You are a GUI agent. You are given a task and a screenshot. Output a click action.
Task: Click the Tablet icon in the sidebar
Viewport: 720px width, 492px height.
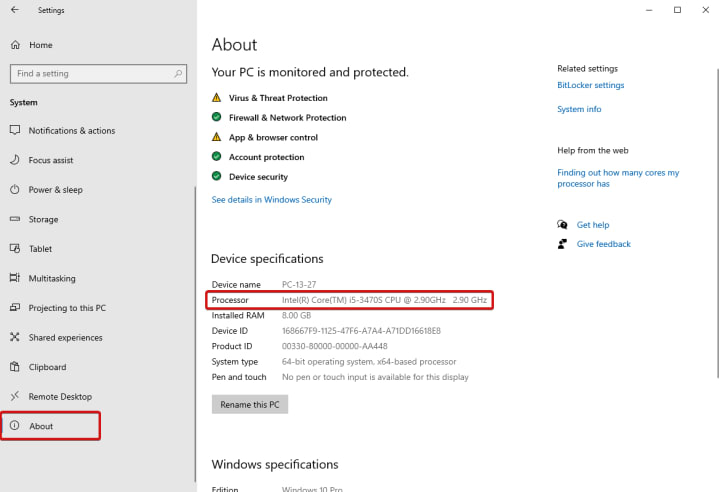15,249
